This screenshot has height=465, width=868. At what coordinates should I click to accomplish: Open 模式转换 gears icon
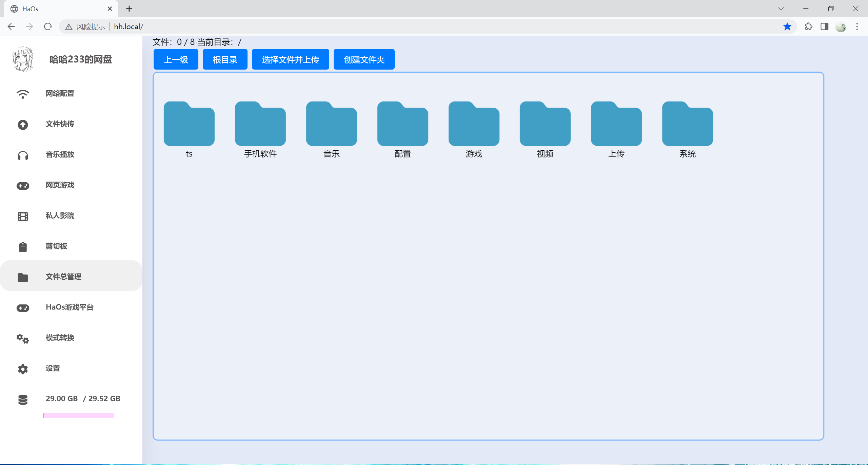tap(23, 338)
